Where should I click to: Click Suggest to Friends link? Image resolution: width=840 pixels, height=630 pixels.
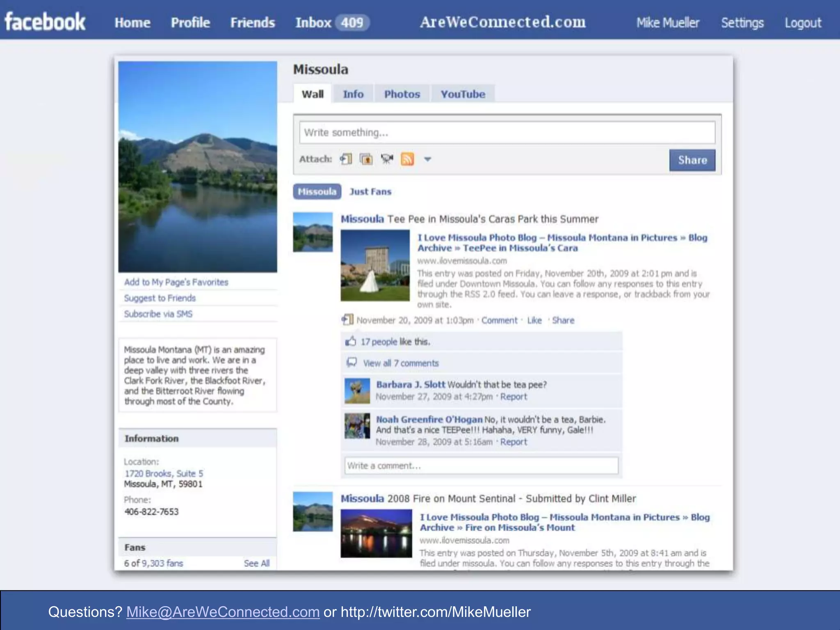click(x=160, y=298)
